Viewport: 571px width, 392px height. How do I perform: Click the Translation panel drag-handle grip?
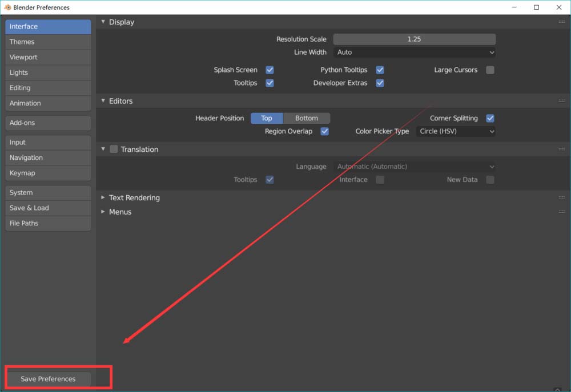click(562, 149)
